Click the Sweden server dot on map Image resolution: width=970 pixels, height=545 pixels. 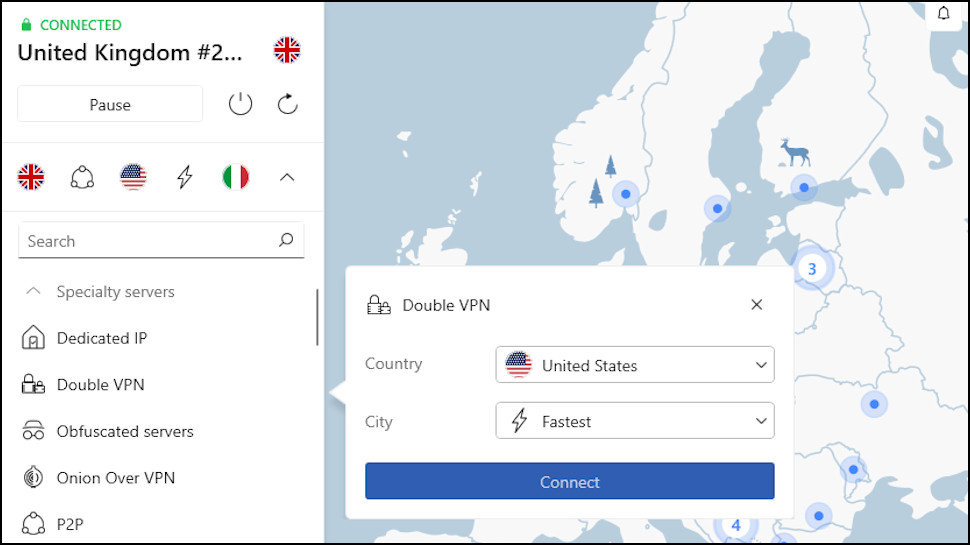click(718, 208)
